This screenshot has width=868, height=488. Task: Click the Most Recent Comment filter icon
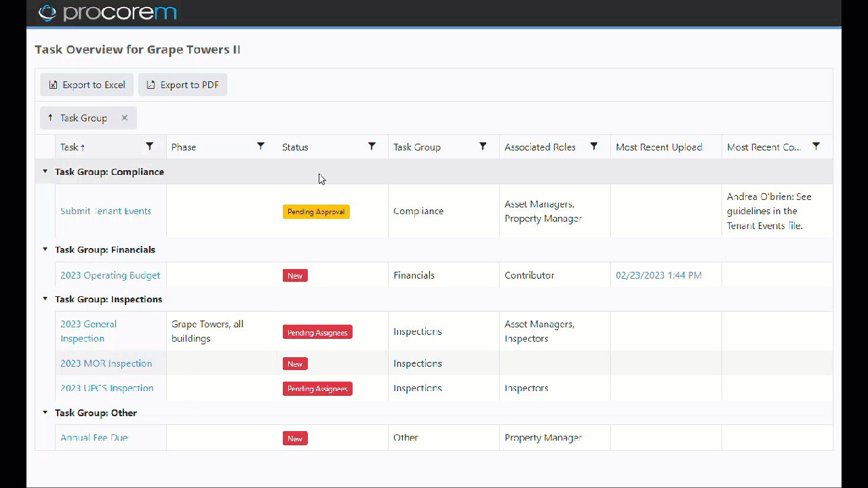pyautogui.click(x=816, y=146)
